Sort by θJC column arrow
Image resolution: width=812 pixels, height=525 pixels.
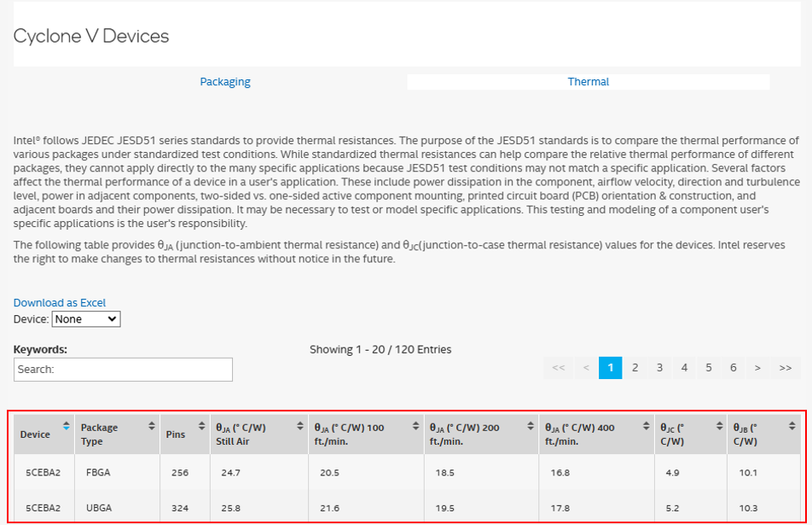click(x=718, y=425)
